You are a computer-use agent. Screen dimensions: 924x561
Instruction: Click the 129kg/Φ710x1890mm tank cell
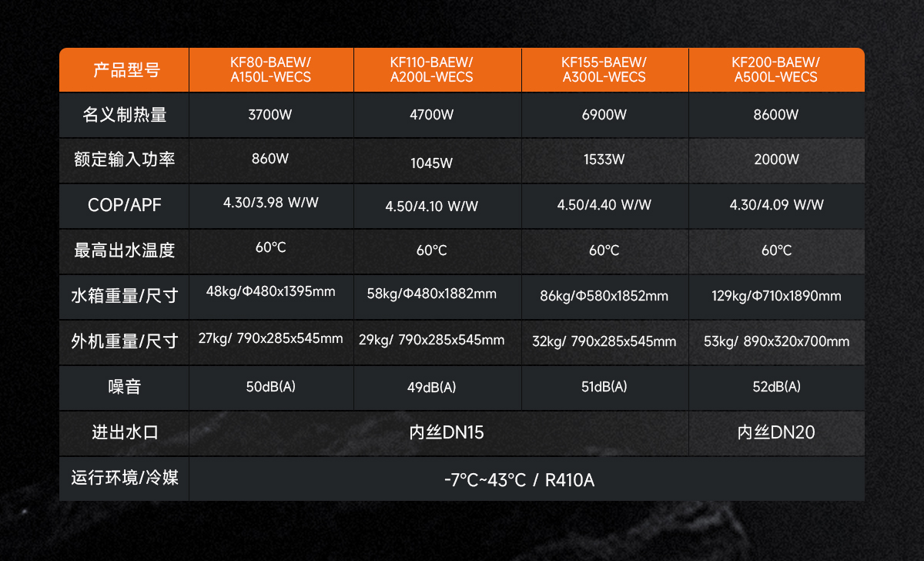point(776,297)
